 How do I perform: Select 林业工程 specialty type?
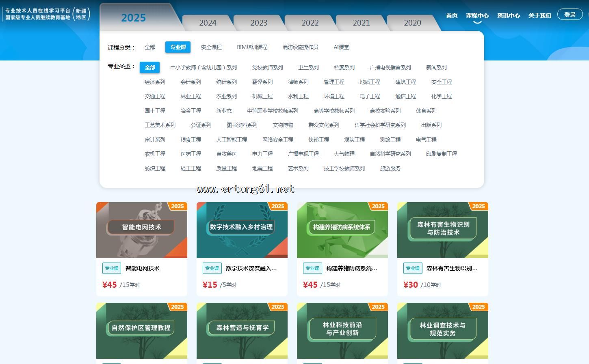pyautogui.click(x=191, y=96)
